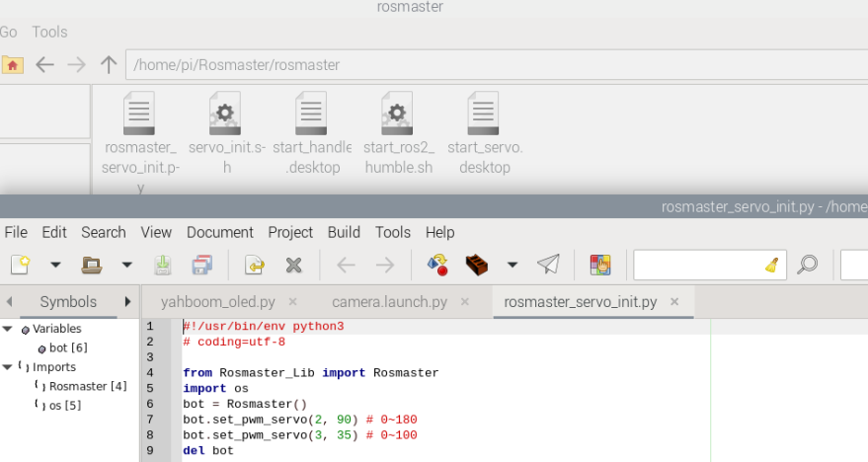Open the Build menu
Image resolution: width=868 pixels, height=462 pixels.
(344, 232)
